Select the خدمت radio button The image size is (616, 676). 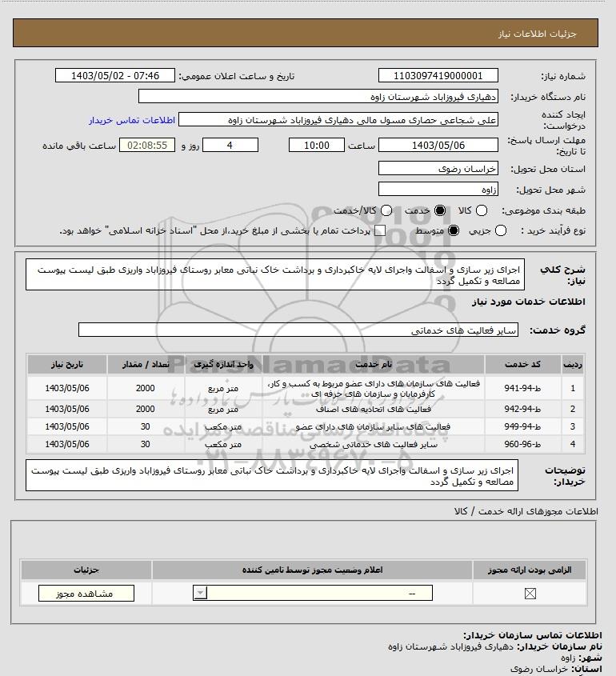click(440, 210)
